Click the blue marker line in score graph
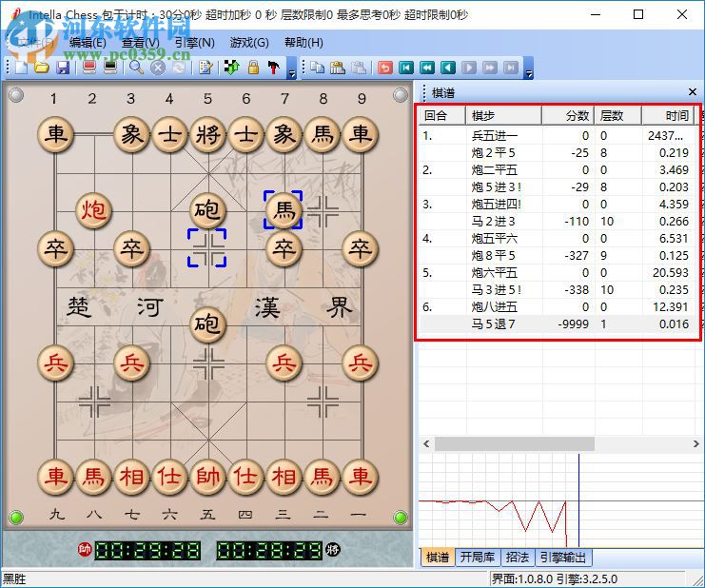 578,500
